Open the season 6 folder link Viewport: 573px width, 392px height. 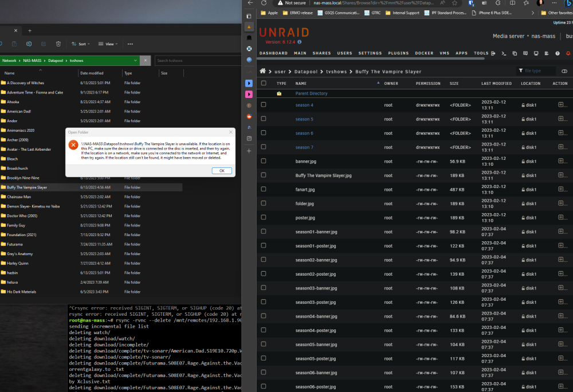point(304,133)
